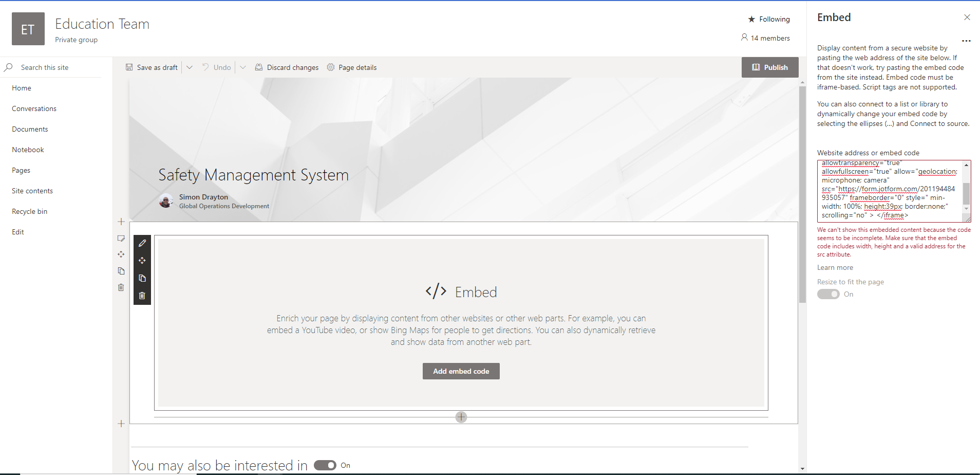Add a new section above the Embed section

[x=121, y=222]
